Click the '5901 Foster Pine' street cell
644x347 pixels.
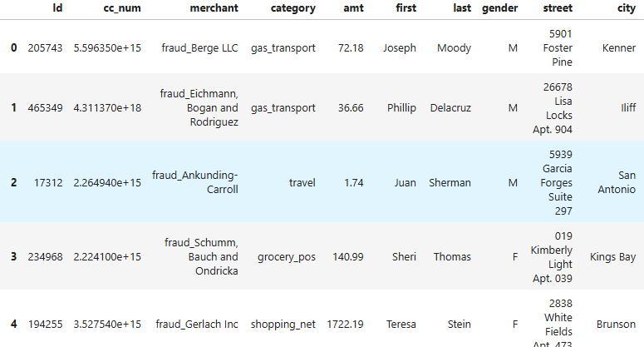(557, 48)
